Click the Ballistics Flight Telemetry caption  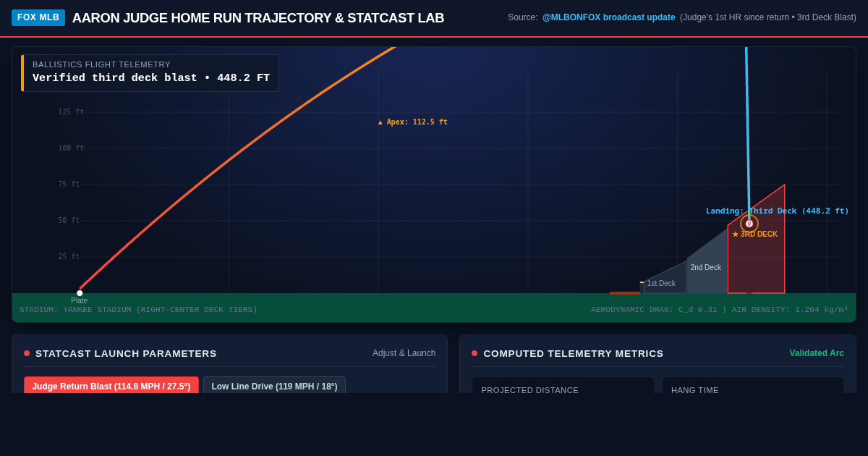(101, 64)
